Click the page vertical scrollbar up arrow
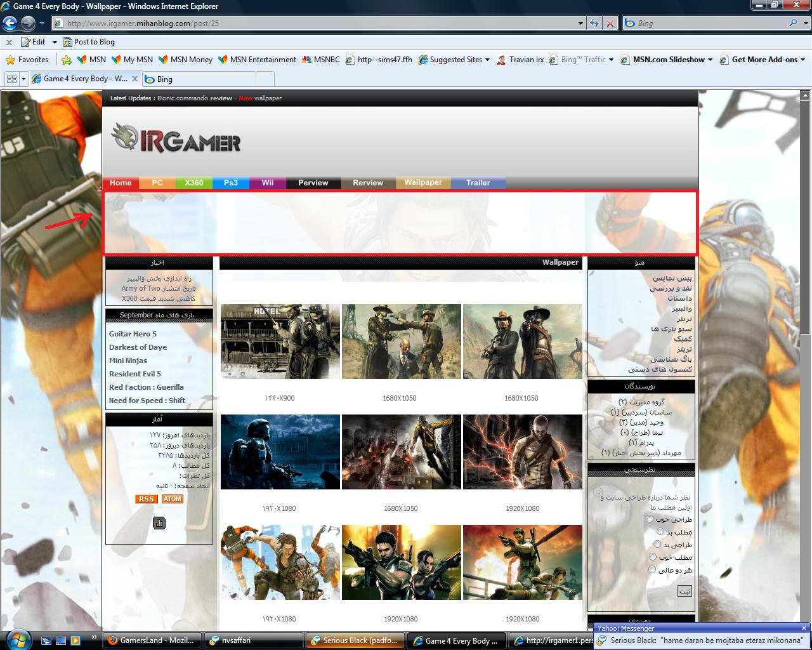 coord(806,96)
